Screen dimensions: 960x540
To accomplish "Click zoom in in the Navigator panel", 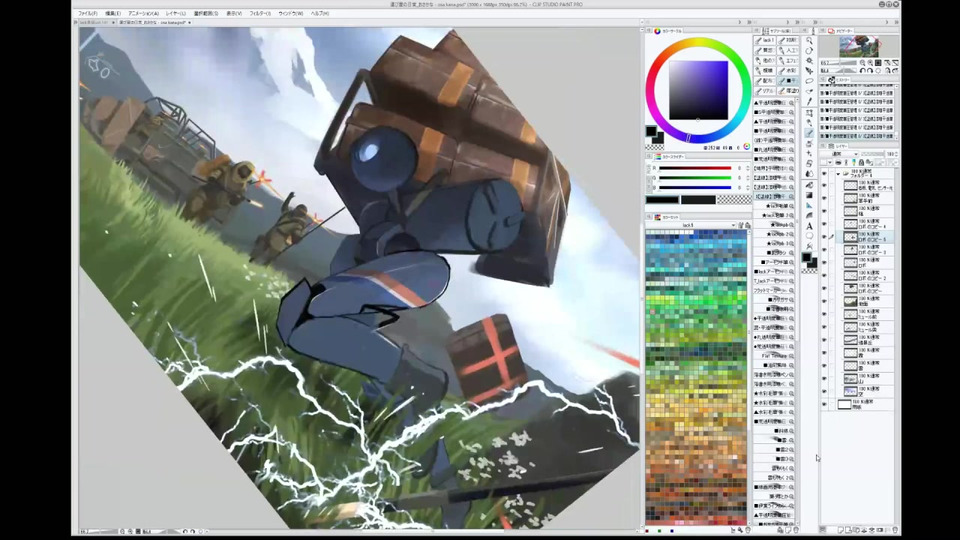I will (x=870, y=62).
